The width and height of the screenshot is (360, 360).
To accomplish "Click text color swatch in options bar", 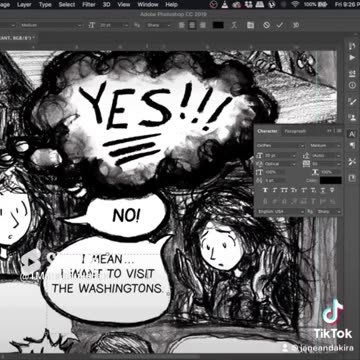I will coord(218,25).
